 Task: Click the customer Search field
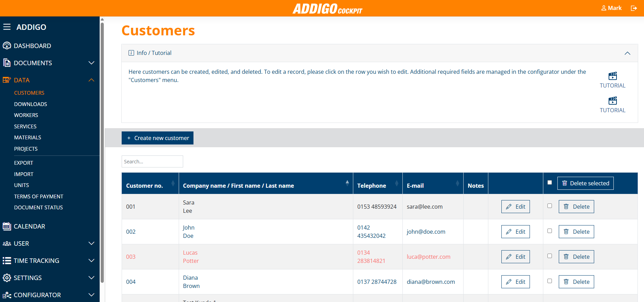pos(152,162)
